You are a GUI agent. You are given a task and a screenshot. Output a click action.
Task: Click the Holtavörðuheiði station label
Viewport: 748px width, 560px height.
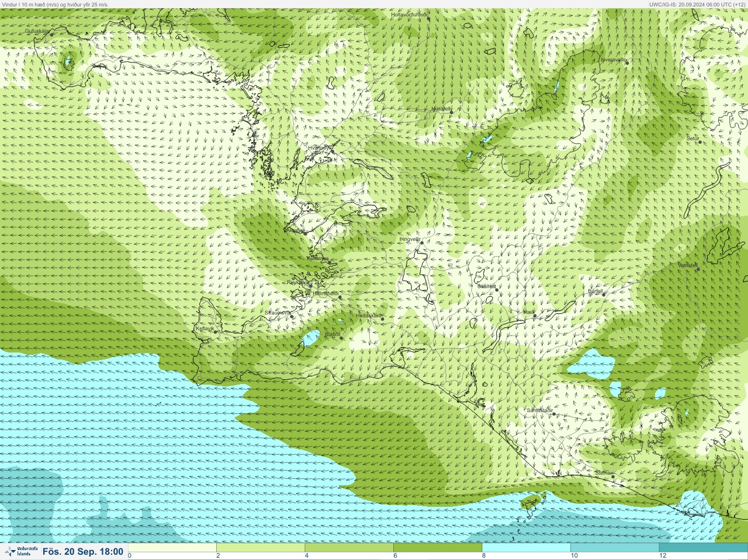click(x=409, y=15)
